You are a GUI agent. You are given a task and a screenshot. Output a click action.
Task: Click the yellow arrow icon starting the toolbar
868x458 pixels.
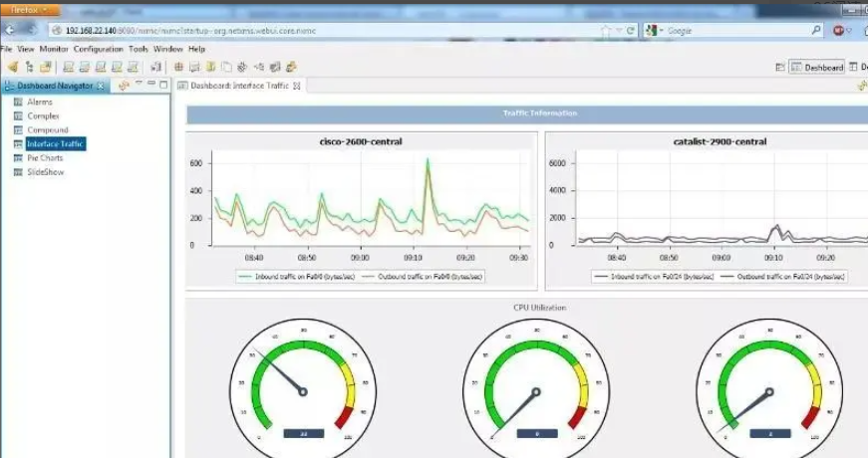[x=13, y=67]
